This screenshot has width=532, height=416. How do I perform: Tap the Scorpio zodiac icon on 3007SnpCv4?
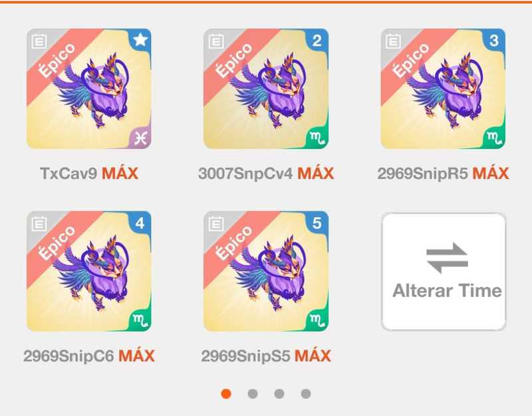click(x=318, y=138)
